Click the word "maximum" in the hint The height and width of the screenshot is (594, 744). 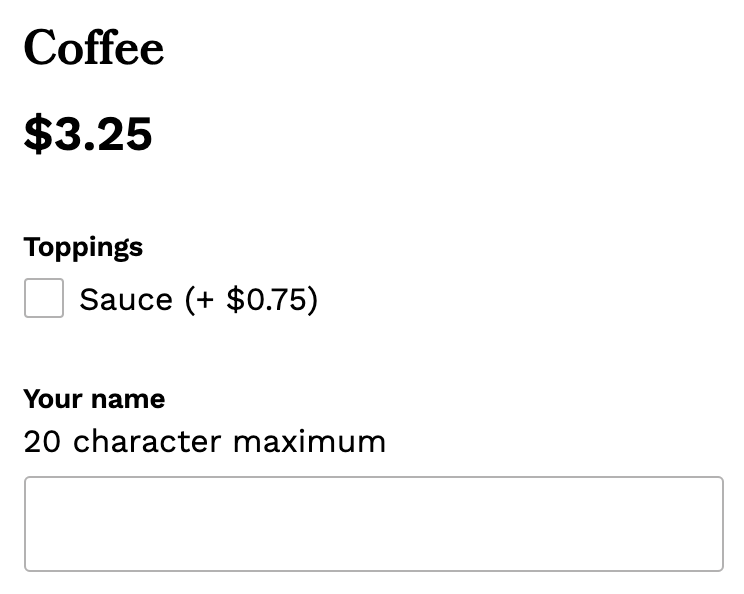pyautogui.click(x=309, y=441)
